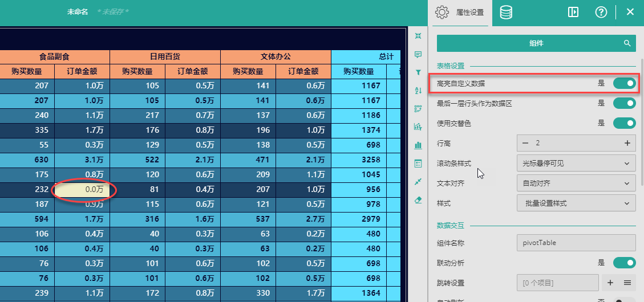Open the 文本对齐 dropdown
The height and width of the screenshot is (302, 644).
click(x=576, y=183)
